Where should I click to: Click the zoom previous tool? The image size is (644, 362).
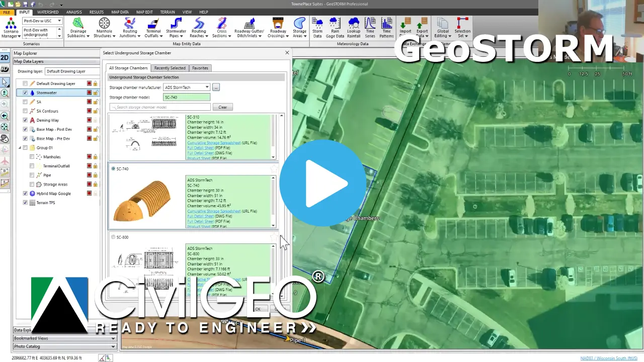tap(5, 116)
